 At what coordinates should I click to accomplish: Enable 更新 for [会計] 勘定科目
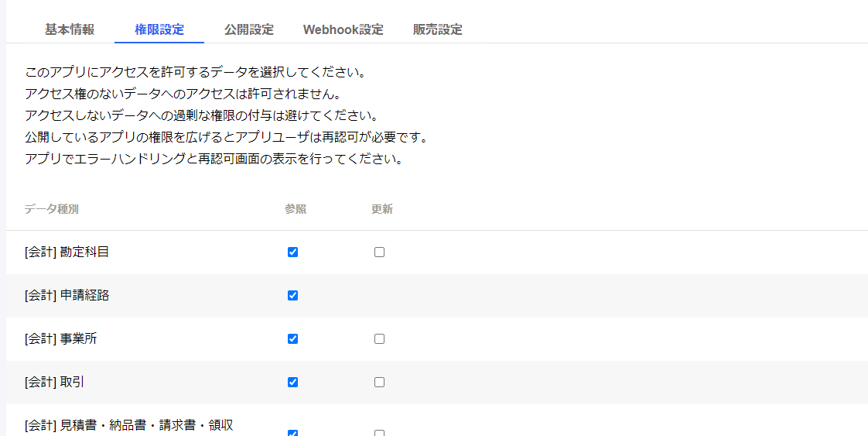tap(379, 252)
